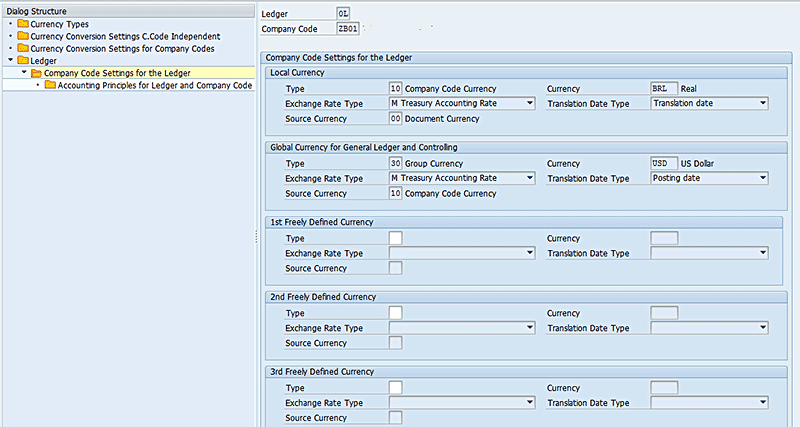
Task: Open Global Currency Translation Date Type dropdown
Action: (762, 178)
